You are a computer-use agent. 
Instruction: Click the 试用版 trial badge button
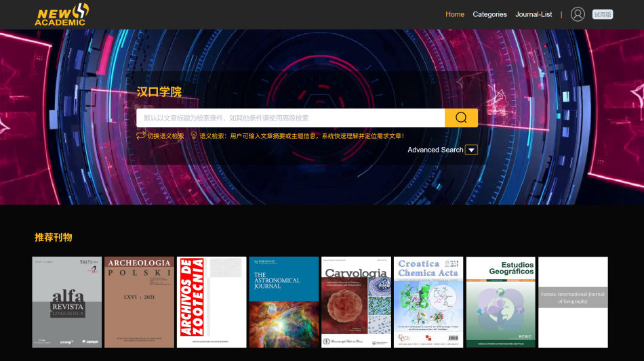603,14
